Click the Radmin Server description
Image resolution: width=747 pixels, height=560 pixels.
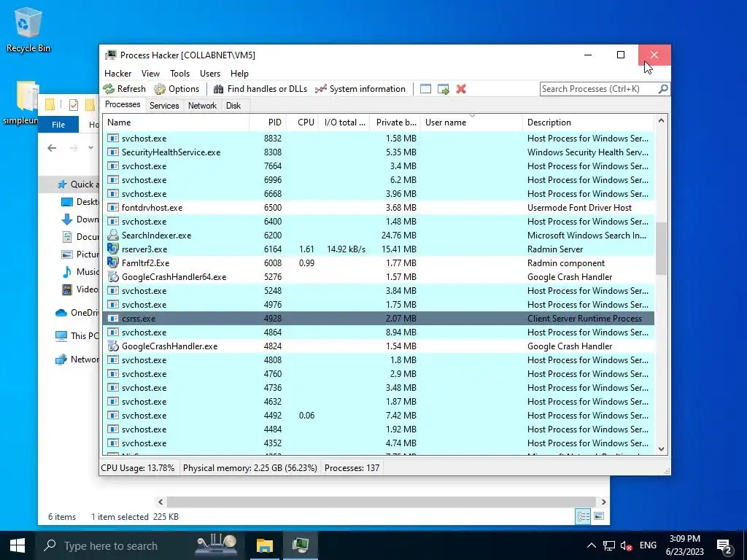pyautogui.click(x=555, y=249)
